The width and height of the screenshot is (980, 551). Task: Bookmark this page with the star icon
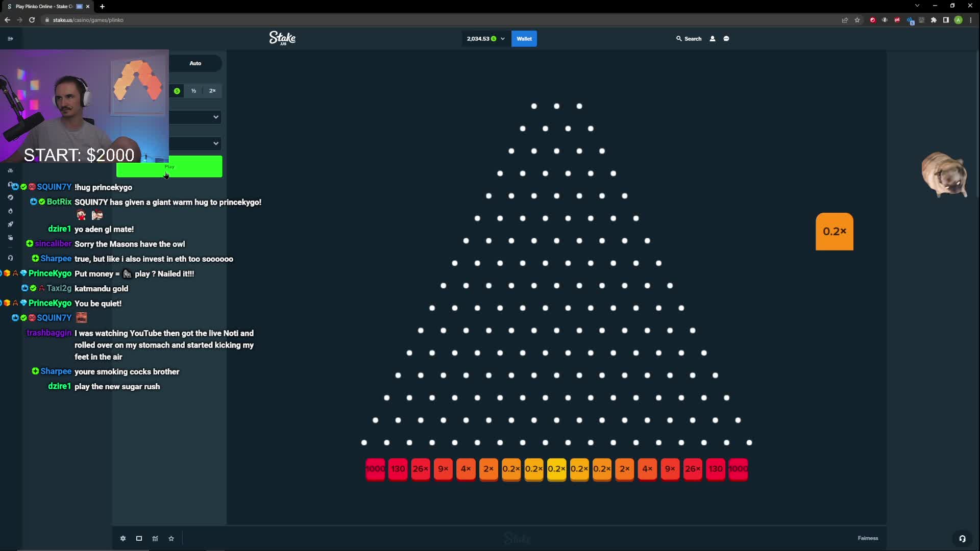[857, 20]
